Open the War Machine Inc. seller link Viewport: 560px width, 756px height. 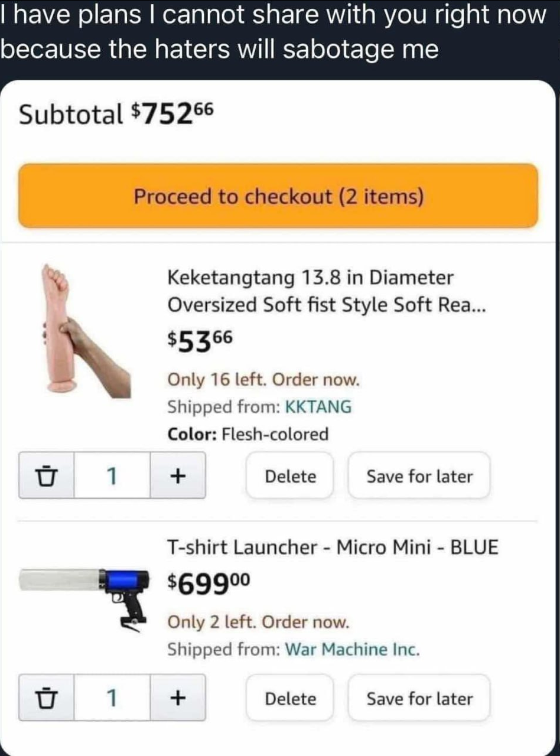pos(353,650)
